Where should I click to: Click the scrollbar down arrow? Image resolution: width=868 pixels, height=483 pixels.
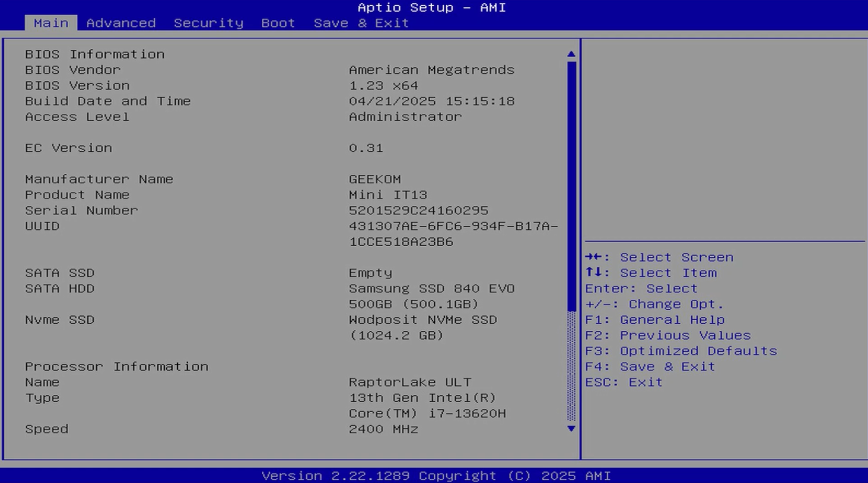tap(571, 429)
